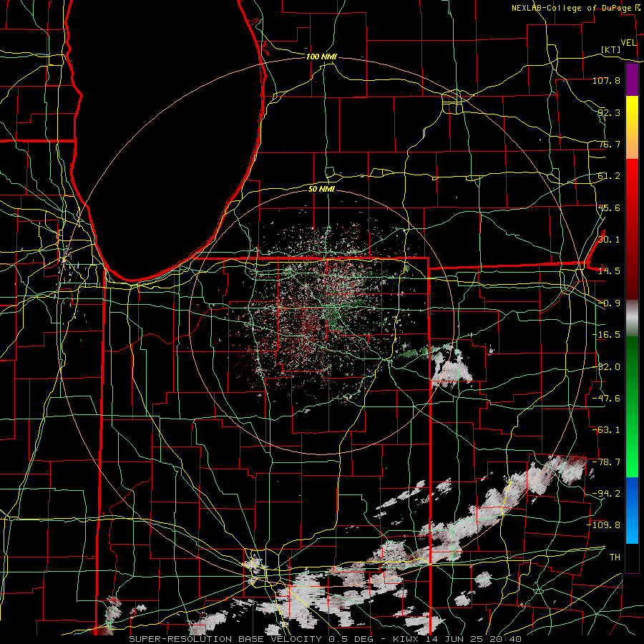Click the 30.1 velocity scale value
Screen dimensions: 644x644
click(609, 240)
